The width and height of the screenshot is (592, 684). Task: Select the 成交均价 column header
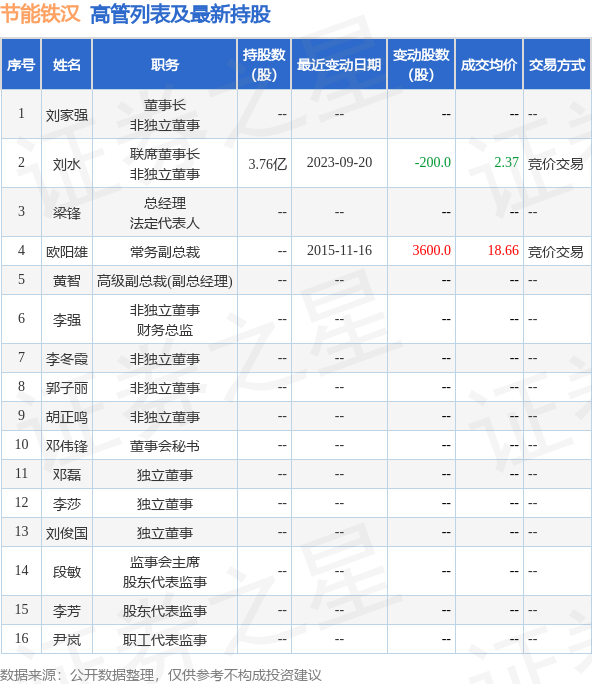point(489,65)
